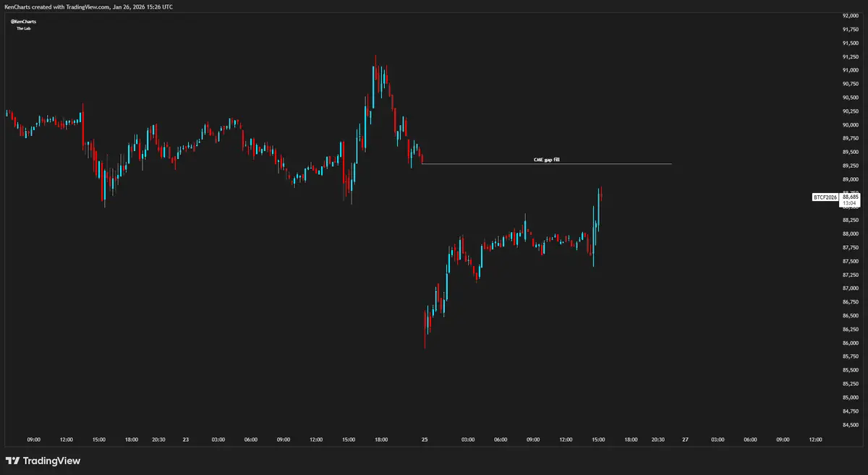Click The Lab subtitle text
The width and height of the screenshot is (868, 475).
coord(23,28)
